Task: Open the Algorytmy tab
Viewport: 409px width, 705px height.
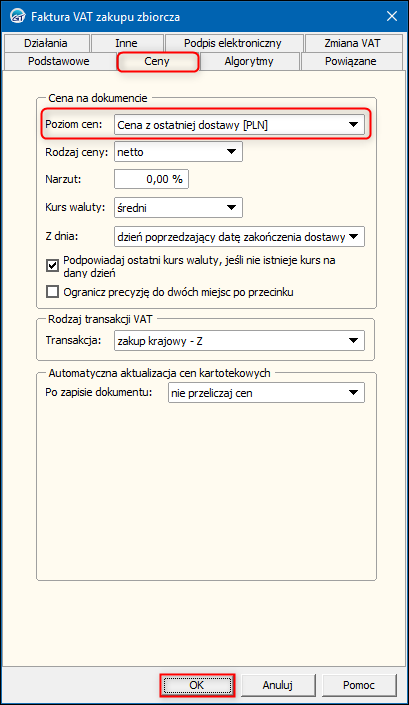Action: tap(249, 61)
